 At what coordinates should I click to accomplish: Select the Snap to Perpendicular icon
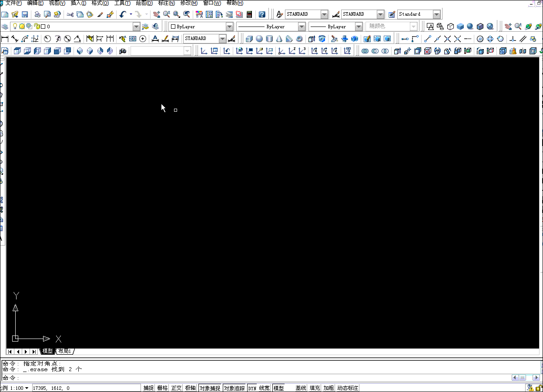coord(513,39)
